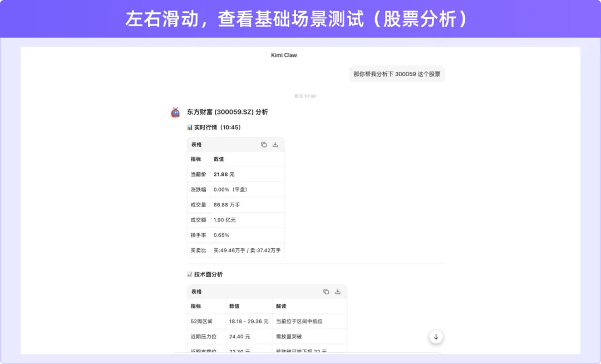Click the user message about 300059
601x364 pixels.
click(397, 74)
